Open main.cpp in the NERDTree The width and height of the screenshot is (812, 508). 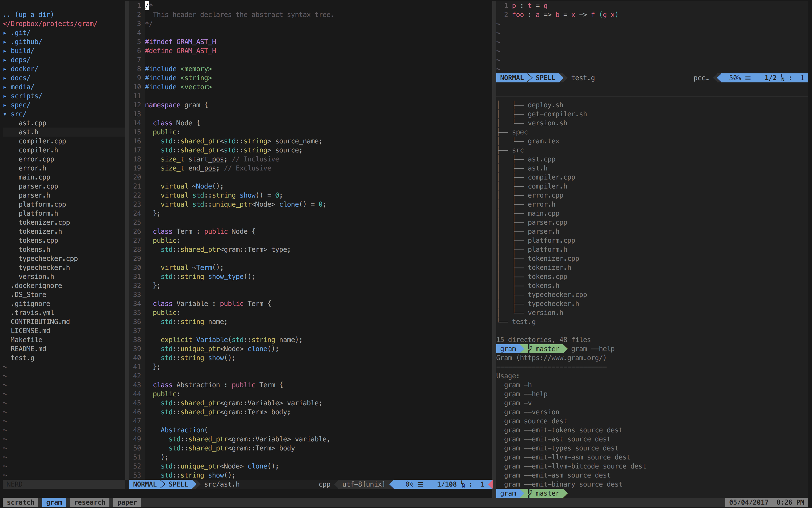(34, 178)
